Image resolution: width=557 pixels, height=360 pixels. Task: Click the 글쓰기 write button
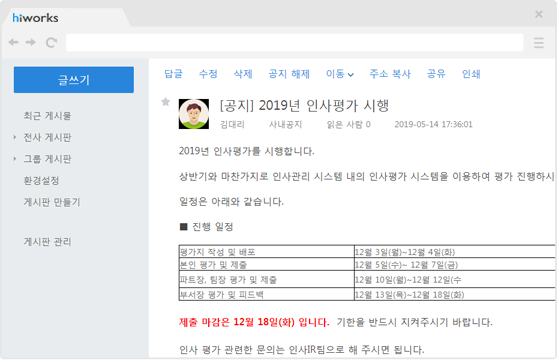click(74, 80)
